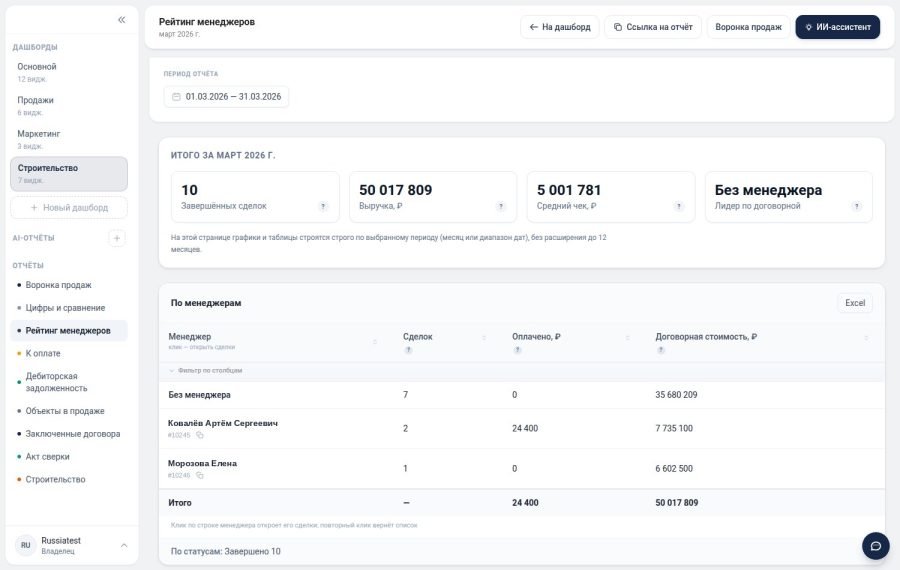
Task: Open deals of Ковалёв Артём Сергеевич
Action: point(522,429)
